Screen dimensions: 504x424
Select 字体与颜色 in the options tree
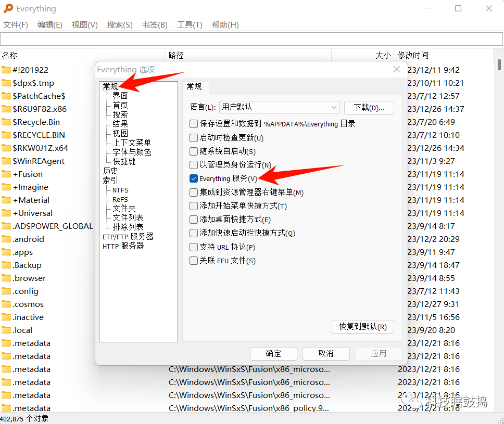click(x=132, y=151)
